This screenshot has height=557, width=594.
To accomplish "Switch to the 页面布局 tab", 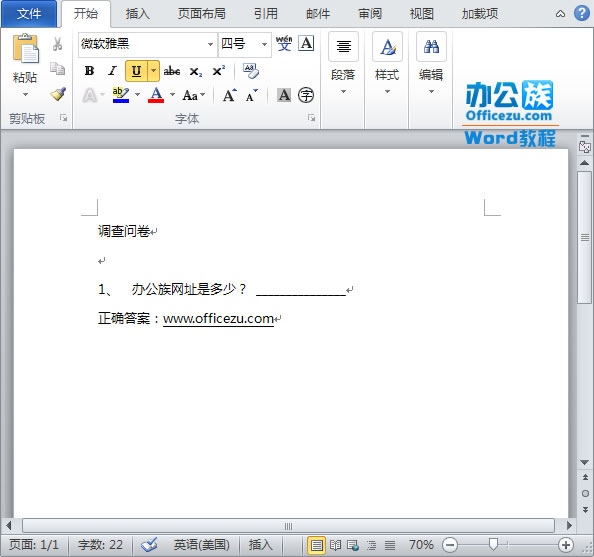I will click(202, 14).
